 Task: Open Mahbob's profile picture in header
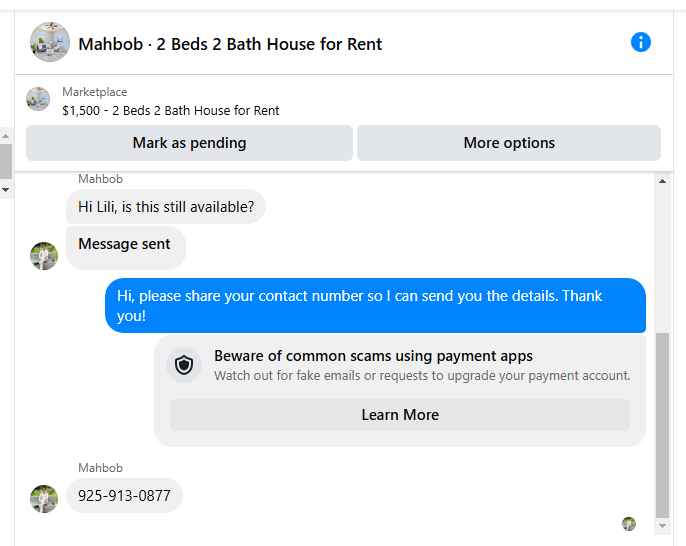tap(50, 42)
